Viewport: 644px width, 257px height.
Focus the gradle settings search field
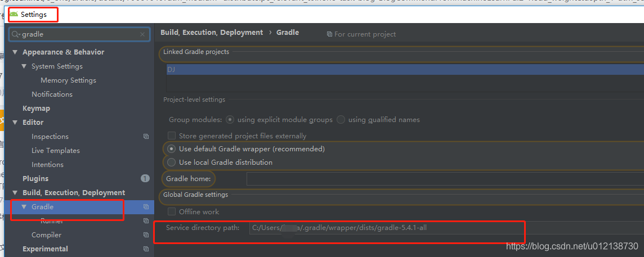pos(80,34)
